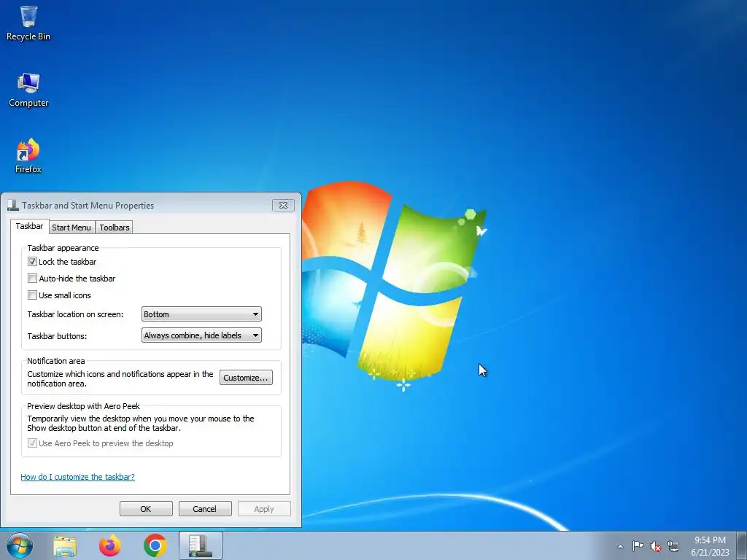Click the Customize... button
Image resolution: width=747 pixels, height=560 pixels.
point(246,378)
